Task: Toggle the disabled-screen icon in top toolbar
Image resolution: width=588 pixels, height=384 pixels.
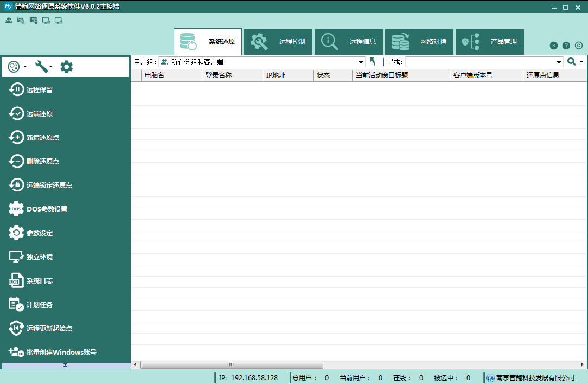Action: coord(21,20)
